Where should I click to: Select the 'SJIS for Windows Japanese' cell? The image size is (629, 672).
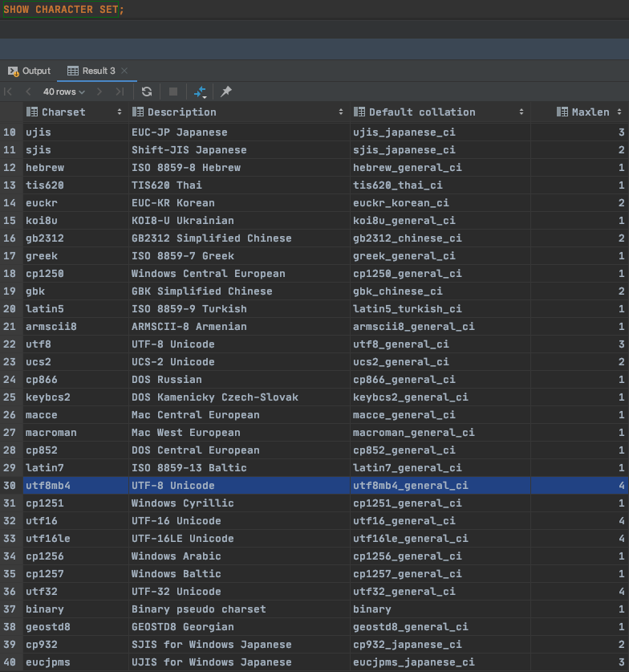(x=239, y=645)
